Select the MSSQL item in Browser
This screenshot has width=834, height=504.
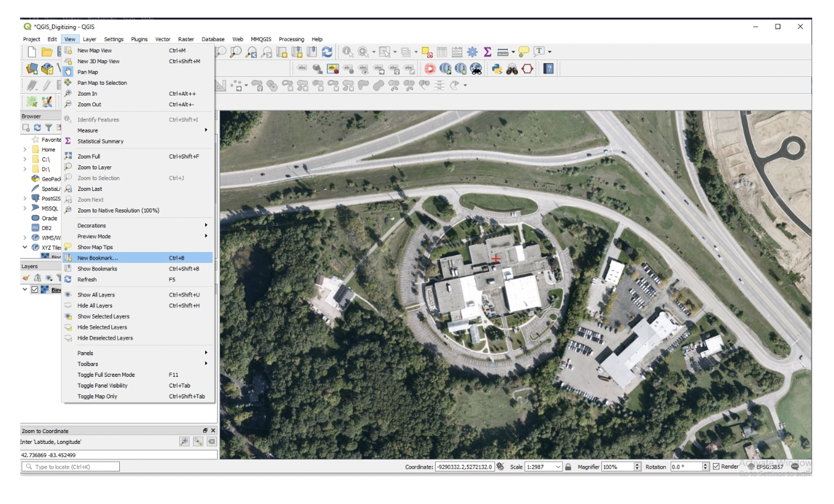(x=50, y=208)
